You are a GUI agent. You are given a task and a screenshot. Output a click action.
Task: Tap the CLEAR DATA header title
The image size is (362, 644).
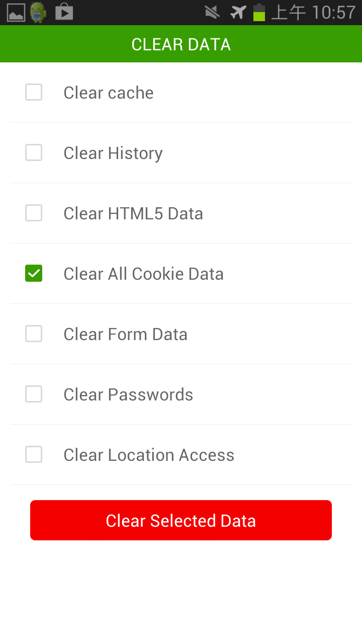181,44
